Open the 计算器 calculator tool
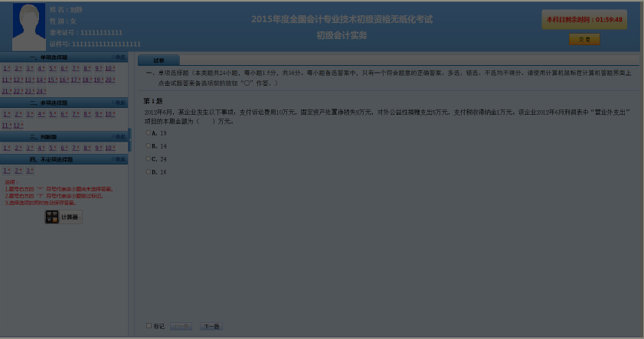 [64, 217]
